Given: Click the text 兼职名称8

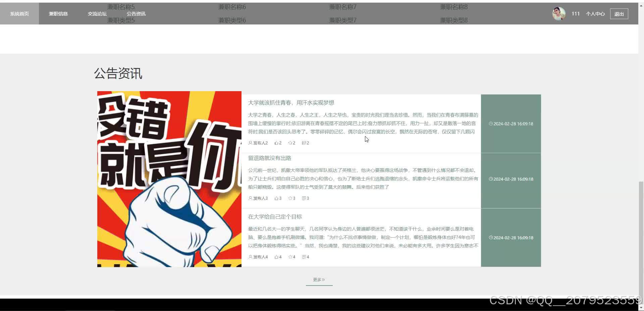Looking at the screenshot, I should [x=454, y=7].
